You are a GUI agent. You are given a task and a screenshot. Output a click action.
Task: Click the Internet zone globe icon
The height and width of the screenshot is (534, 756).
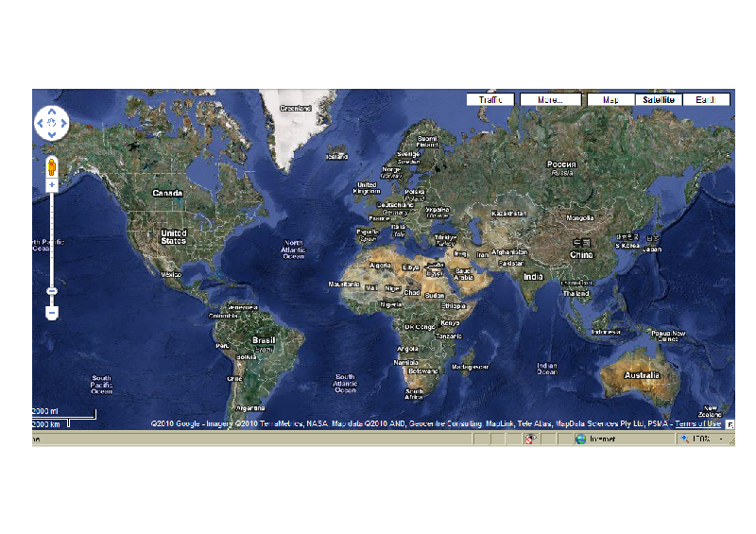(x=580, y=439)
